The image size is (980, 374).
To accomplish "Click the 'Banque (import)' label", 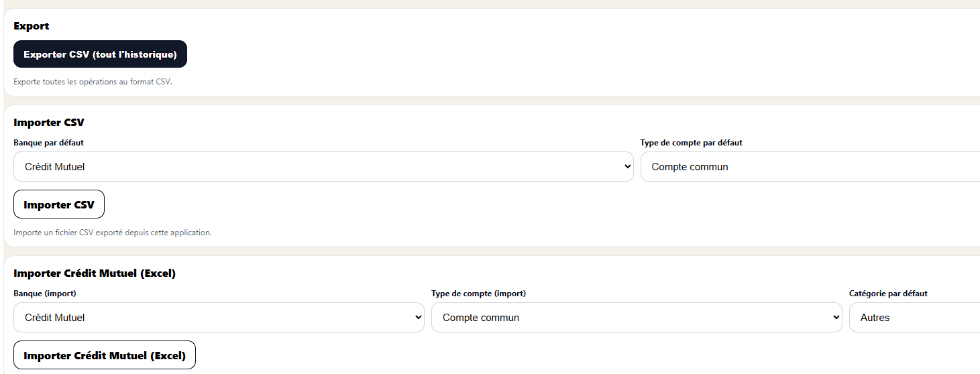I will tap(44, 294).
